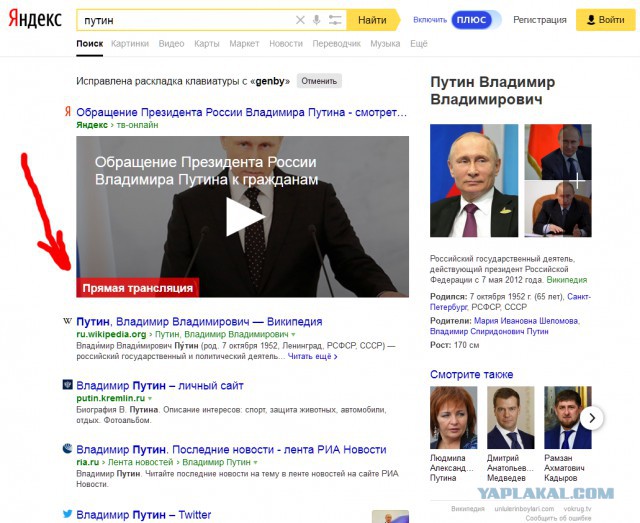
Task: Switch to the Новости tab
Action: pyautogui.click(x=286, y=44)
